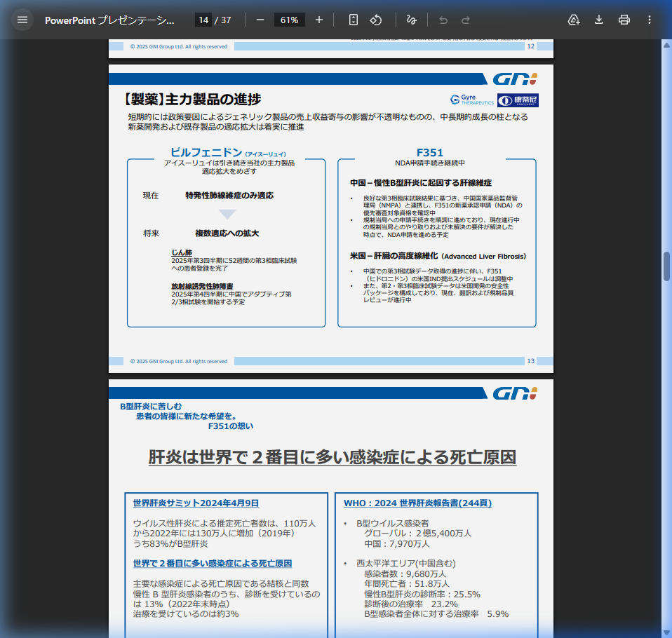The width and height of the screenshot is (672, 638).
Task: Redo the last action
Action: pyautogui.click(x=465, y=20)
